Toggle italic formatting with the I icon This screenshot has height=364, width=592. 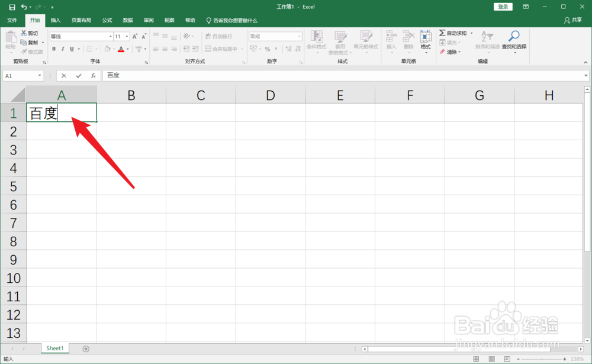[62, 49]
